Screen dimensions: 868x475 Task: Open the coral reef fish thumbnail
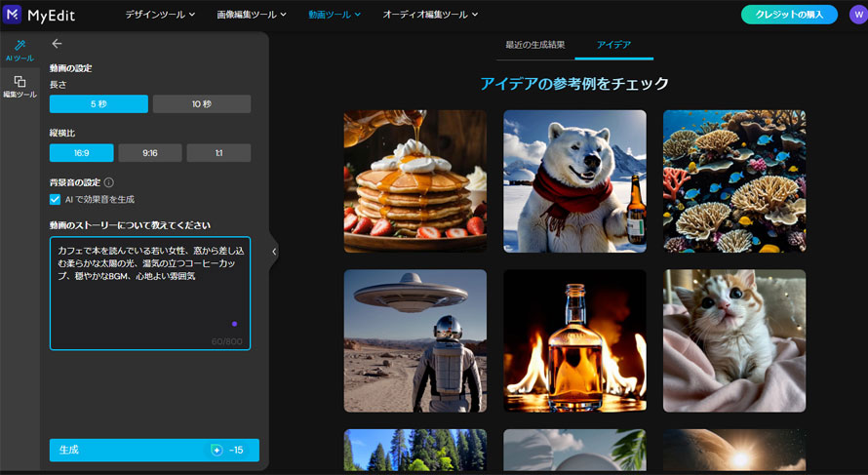[734, 181]
